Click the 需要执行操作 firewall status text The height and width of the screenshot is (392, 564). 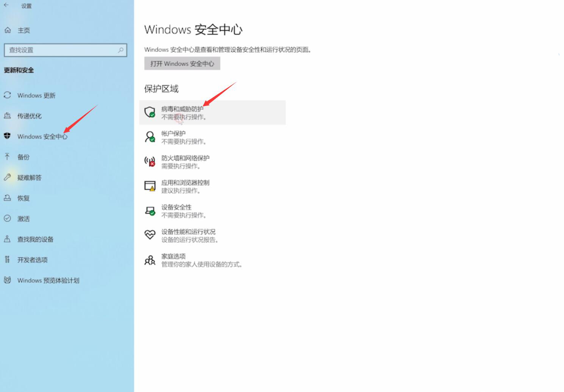click(181, 166)
